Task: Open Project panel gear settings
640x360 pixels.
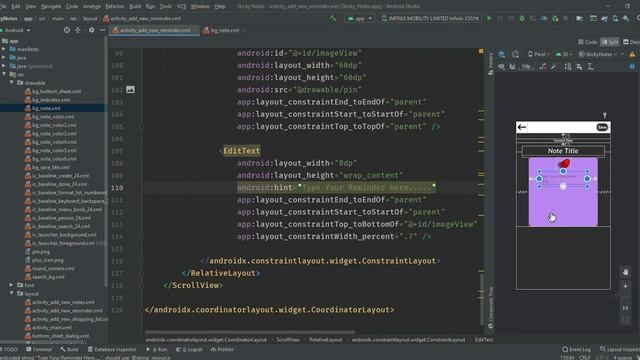Action: [x=91, y=30]
